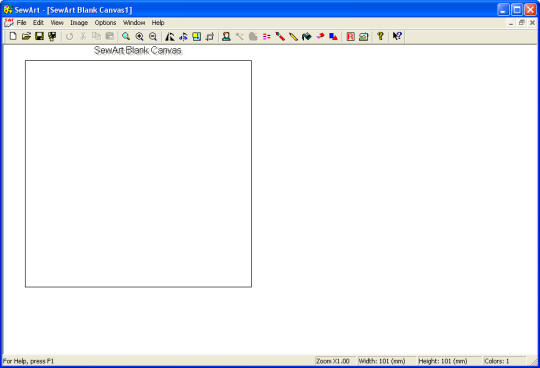Viewport: 540px width, 368px height.
Task: Click the SewArt document icon in menu bar
Action: 9,23
